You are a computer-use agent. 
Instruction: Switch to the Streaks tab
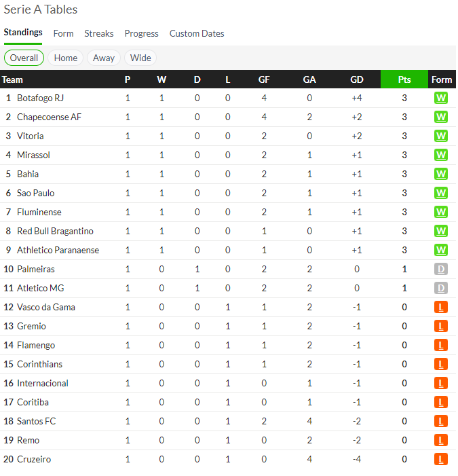[99, 33]
